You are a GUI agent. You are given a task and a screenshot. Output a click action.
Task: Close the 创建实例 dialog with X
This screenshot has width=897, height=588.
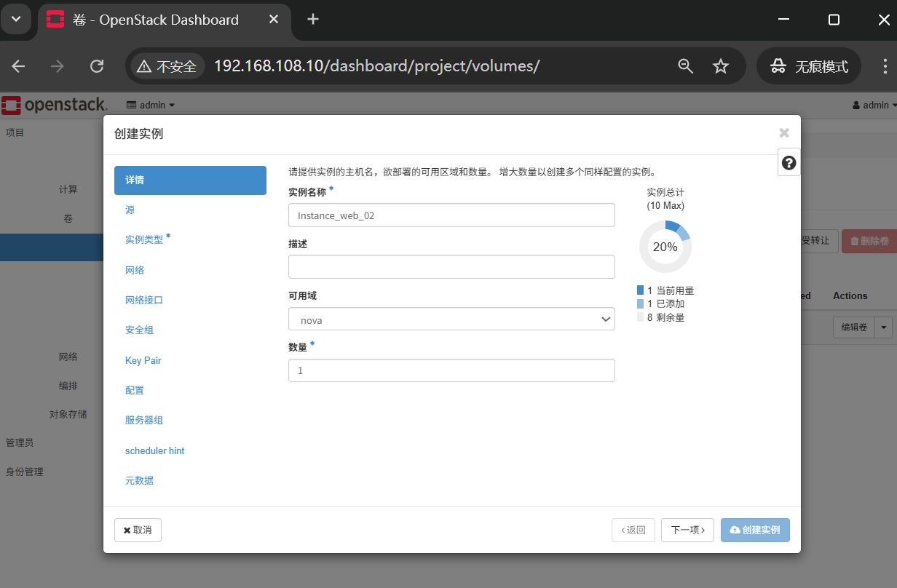point(784,132)
